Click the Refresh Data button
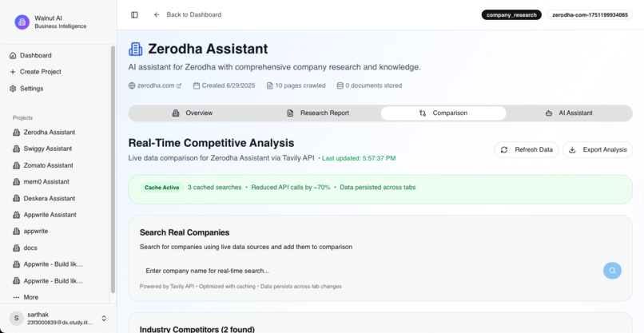644x333 pixels. 527,150
